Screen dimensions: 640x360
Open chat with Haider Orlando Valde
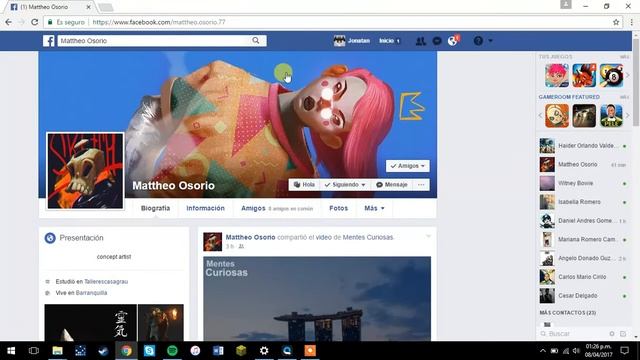click(x=584, y=146)
